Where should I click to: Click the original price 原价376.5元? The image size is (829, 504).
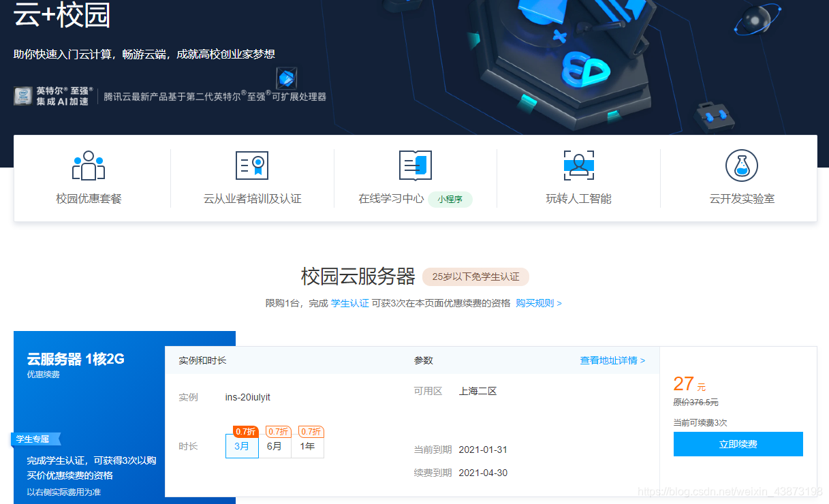[x=695, y=403]
